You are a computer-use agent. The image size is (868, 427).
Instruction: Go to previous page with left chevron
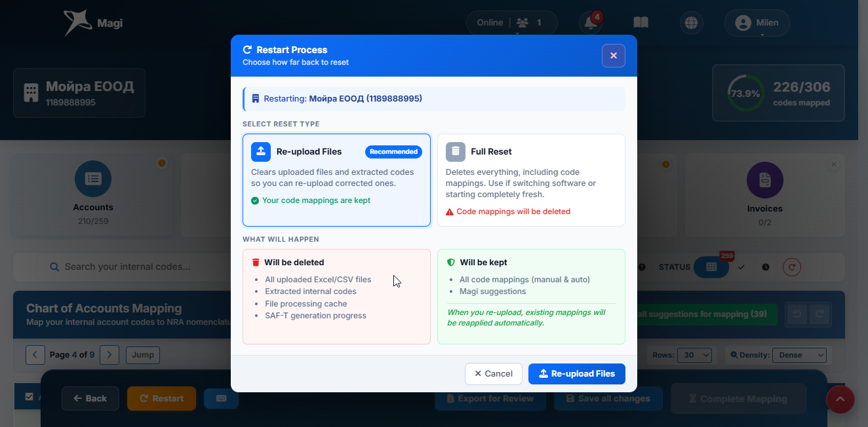[35, 355]
